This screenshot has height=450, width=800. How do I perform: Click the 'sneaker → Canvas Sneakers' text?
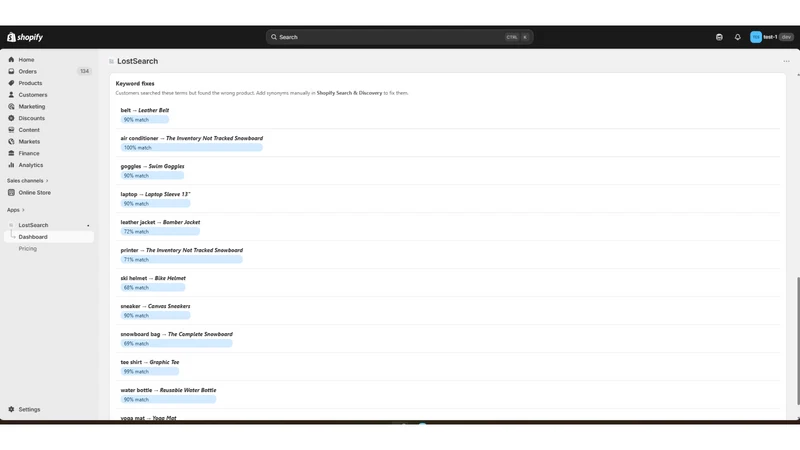[156, 307]
